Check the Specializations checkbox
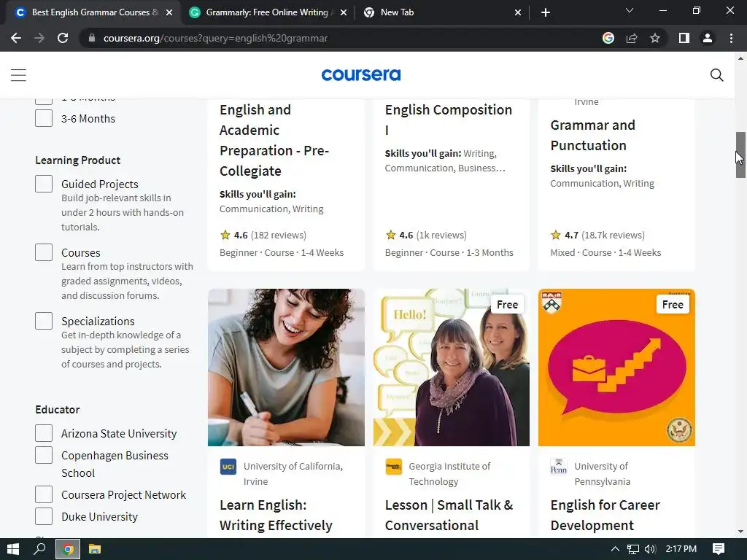 pyautogui.click(x=44, y=321)
